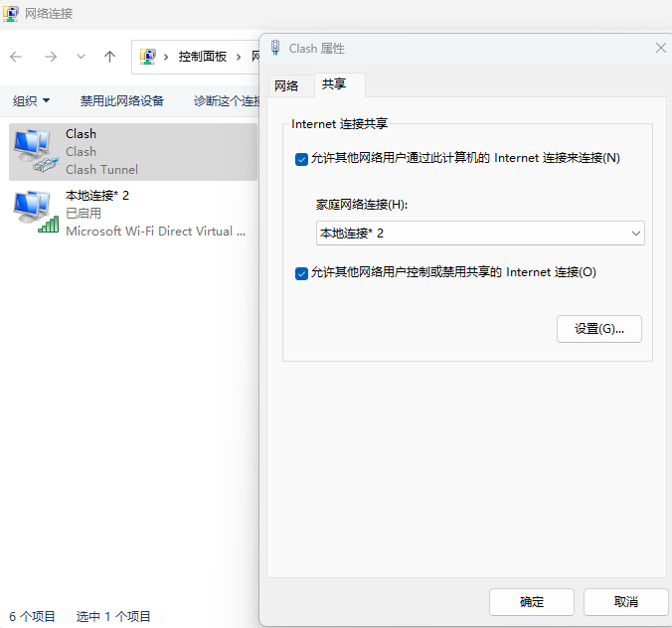Select the 控制面板 breadcrumb
The height and width of the screenshot is (628, 672).
202,57
